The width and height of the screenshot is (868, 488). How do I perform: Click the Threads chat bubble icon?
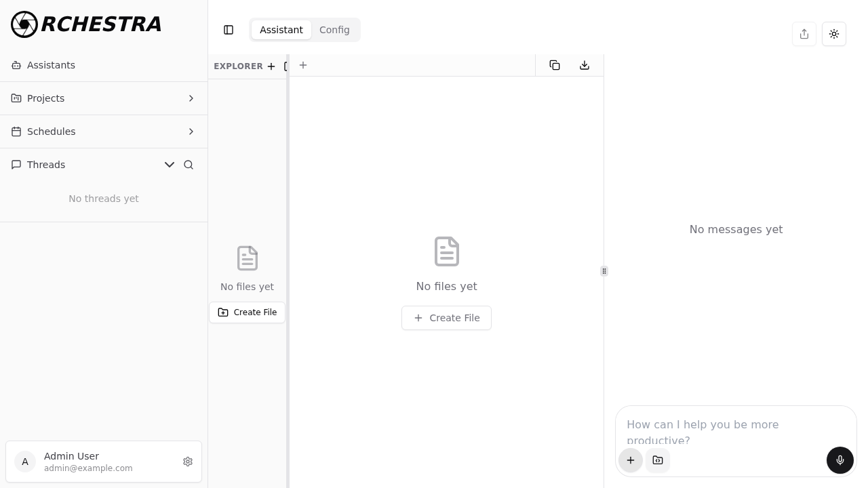click(x=16, y=165)
